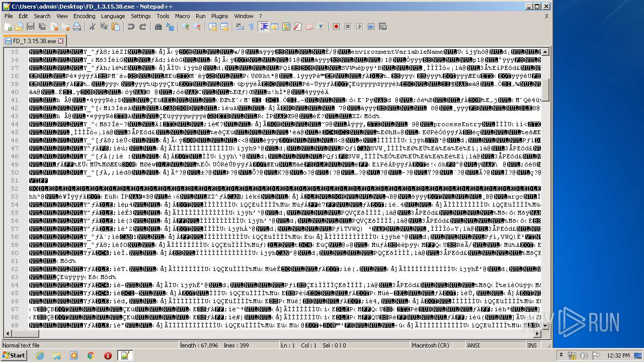
Task: Toggle synchronize vertical scrolling
Action: (213, 27)
